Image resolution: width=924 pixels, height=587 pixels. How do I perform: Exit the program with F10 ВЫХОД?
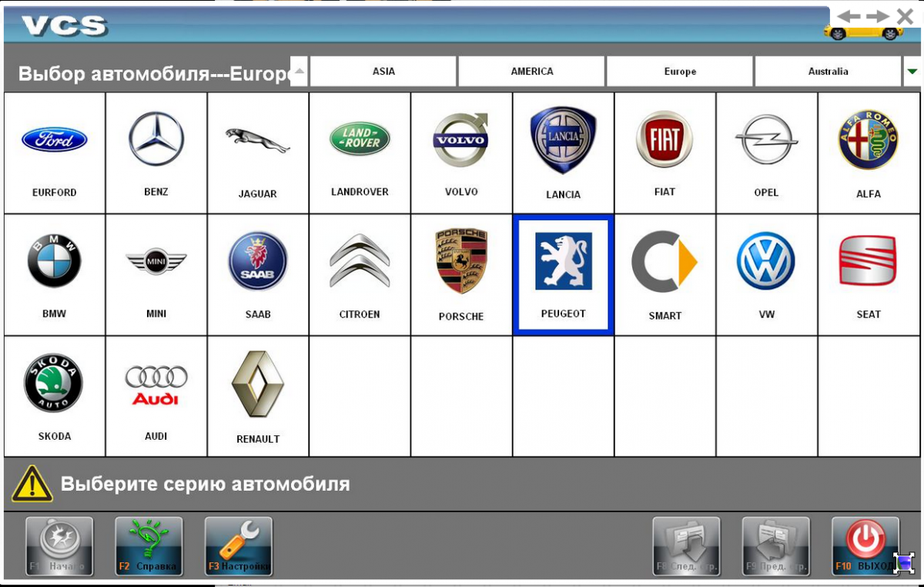click(865, 547)
